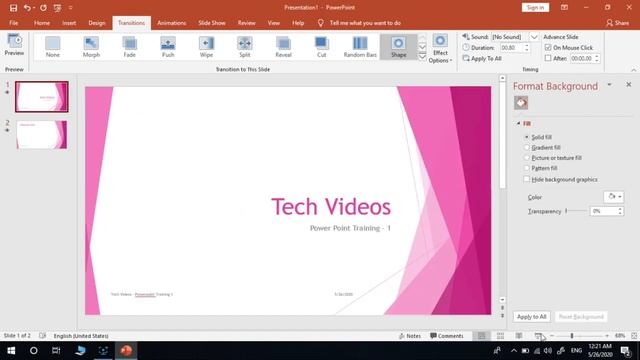Switch to the Home tab
Image resolution: width=640 pixels, height=360 pixels.
[42, 23]
